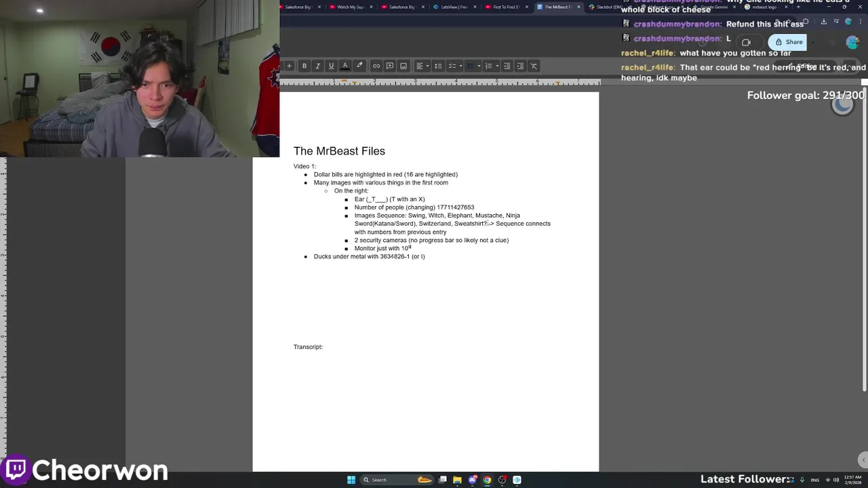This screenshot has width=868, height=488.
Task: Close the LetsView browser tab
Action: (x=475, y=7)
